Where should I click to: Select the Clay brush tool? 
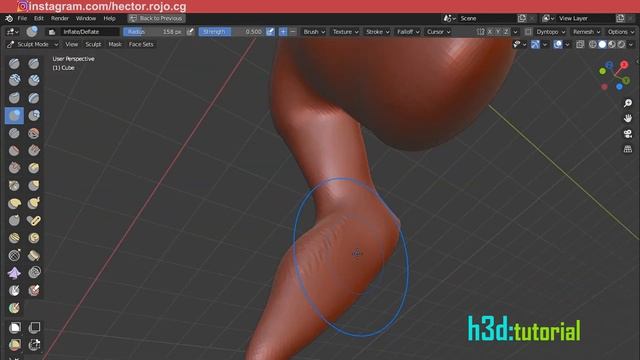coord(14,80)
